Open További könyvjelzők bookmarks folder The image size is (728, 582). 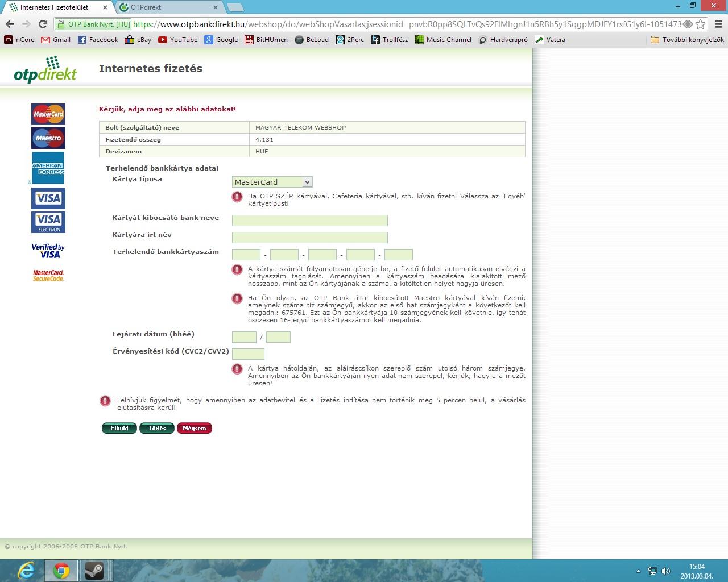[x=687, y=40]
